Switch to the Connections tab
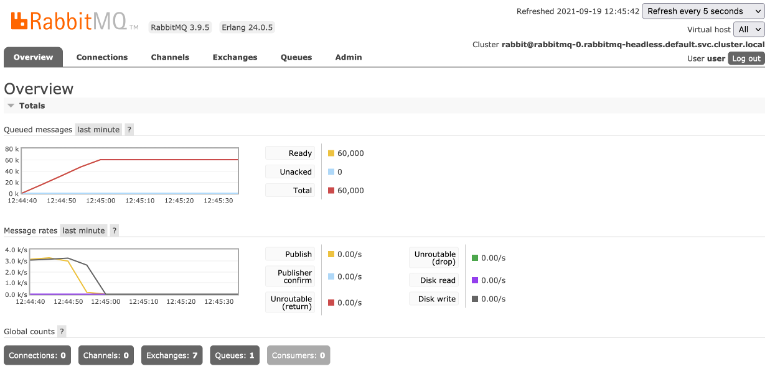Image resolution: width=776 pixels, height=374 pixels. (102, 57)
